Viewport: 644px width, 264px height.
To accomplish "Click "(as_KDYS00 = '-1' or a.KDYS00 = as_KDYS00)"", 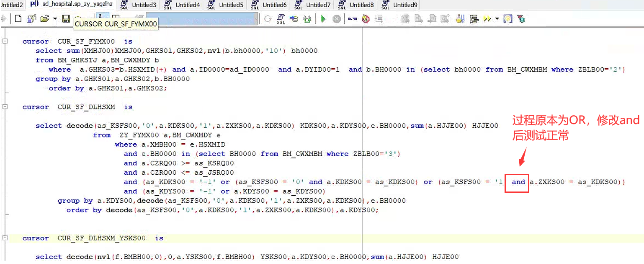I will (234, 191).
